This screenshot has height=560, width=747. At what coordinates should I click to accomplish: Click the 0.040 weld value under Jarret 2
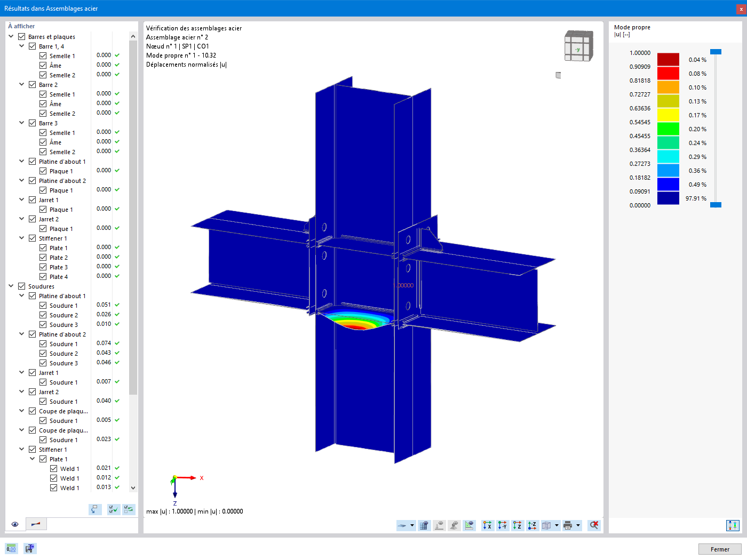tap(104, 401)
